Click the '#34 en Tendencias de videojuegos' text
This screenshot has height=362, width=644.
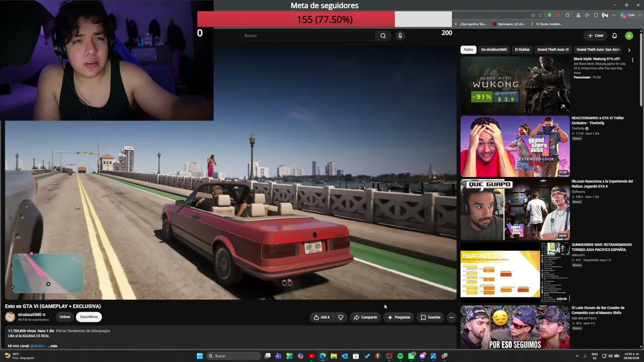(83, 331)
